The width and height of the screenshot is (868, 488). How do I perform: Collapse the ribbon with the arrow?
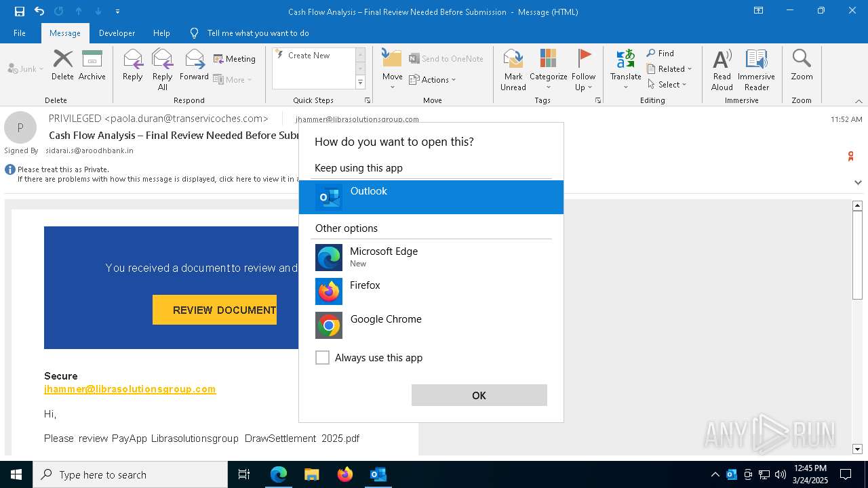[x=859, y=101]
